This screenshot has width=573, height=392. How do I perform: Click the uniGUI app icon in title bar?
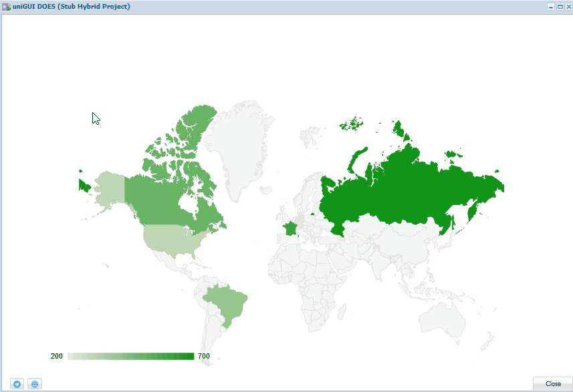point(6,7)
